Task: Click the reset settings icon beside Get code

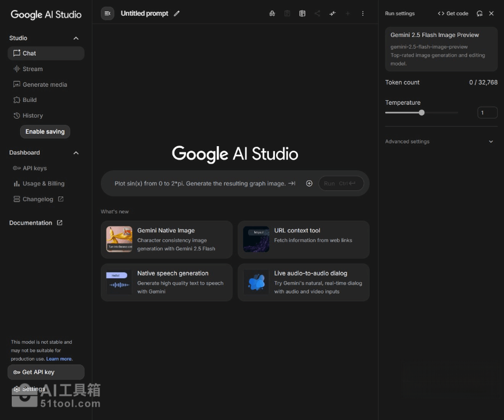Action: click(x=479, y=13)
